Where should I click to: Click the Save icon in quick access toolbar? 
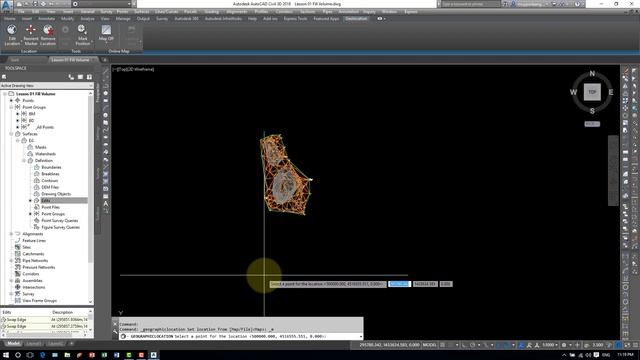[x=35, y=4]
